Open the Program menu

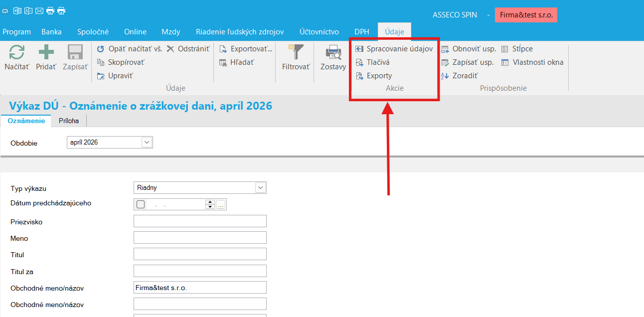16,31
